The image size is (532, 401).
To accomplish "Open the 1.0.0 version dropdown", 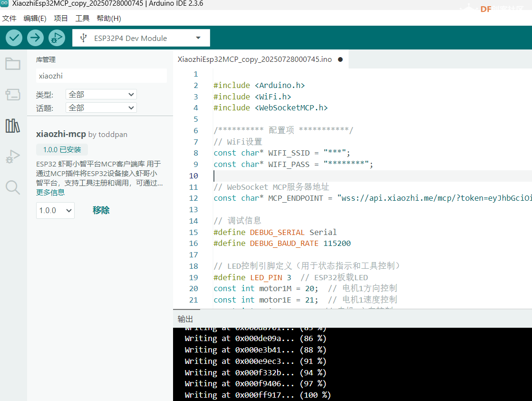I will 55,211.
